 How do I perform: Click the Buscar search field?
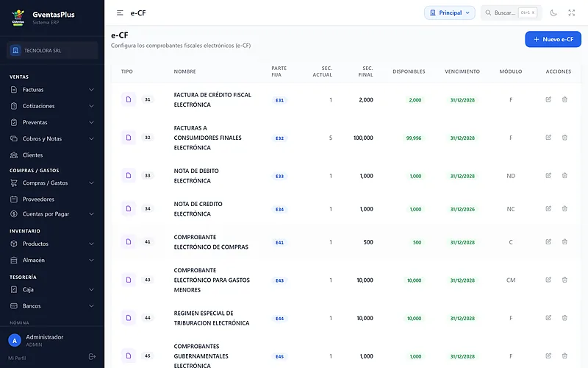(511, 13)
